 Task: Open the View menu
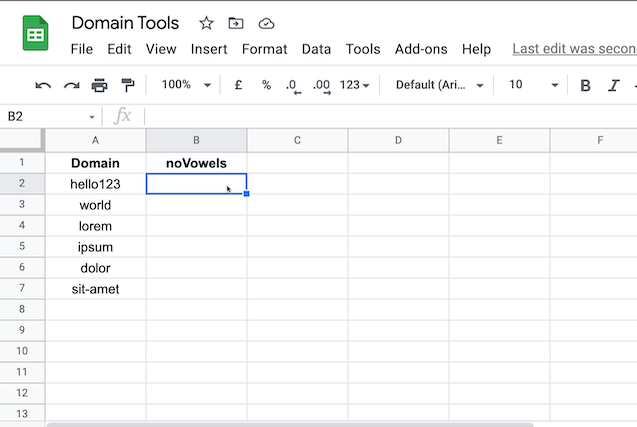click(161, 49)
